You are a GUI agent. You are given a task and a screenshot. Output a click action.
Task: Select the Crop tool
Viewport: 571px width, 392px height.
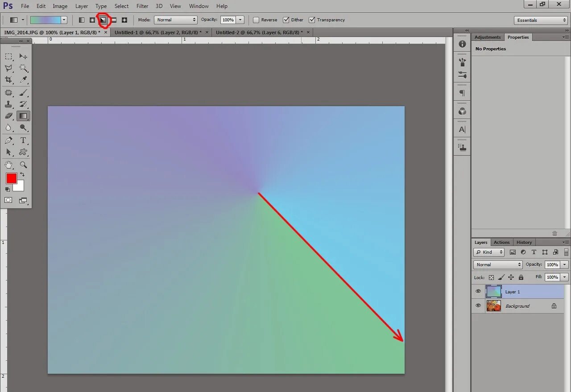8,80
